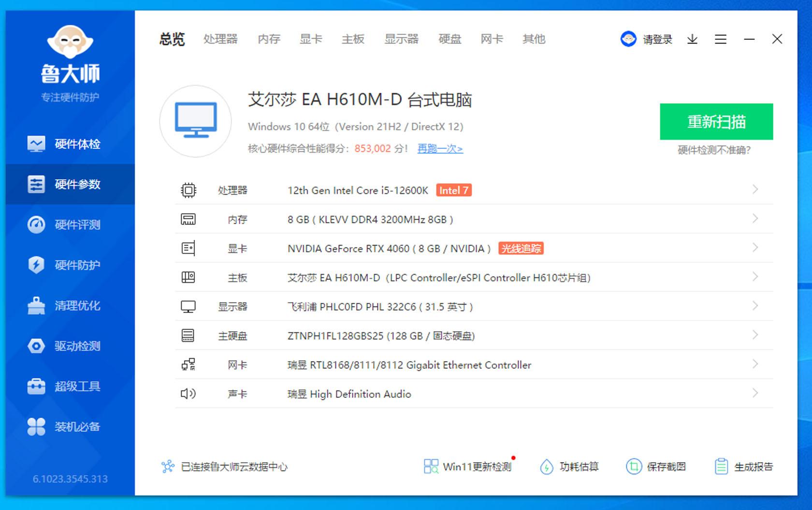Click the 主硬盘 disk icon
812x510 pixels.
pyautogui.click(x=188, y=335)
